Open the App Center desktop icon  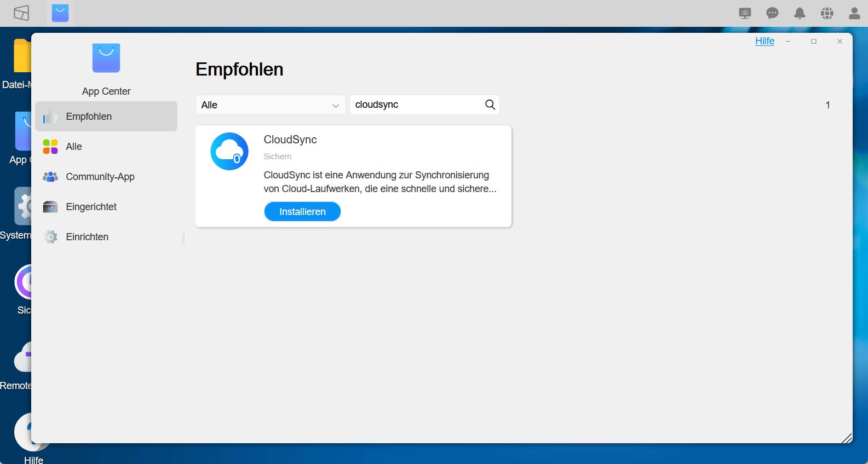point(23,131)
